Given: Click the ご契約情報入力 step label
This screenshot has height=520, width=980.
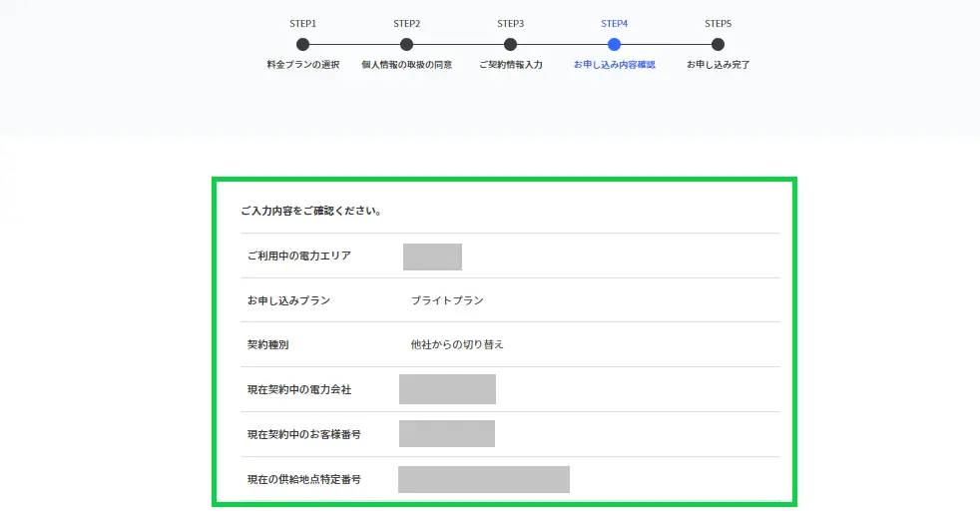Looking at the screenshot, I should point(511,64).
